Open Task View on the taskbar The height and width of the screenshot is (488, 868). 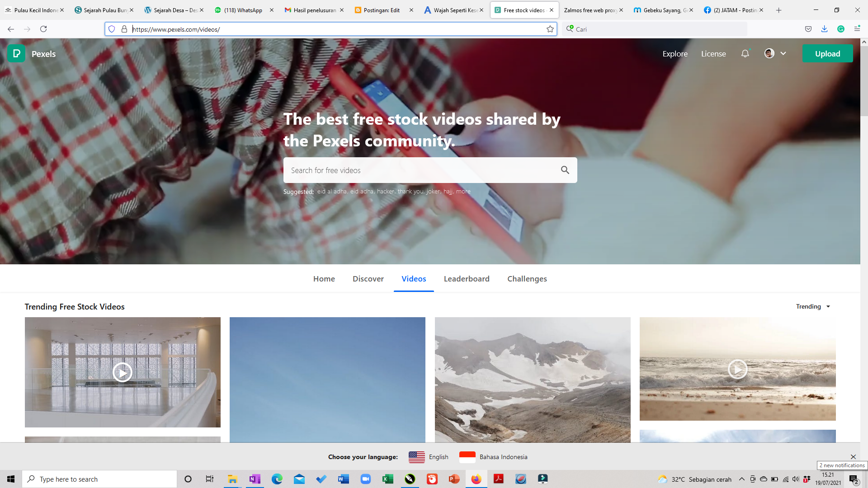(x=210, y=479)
